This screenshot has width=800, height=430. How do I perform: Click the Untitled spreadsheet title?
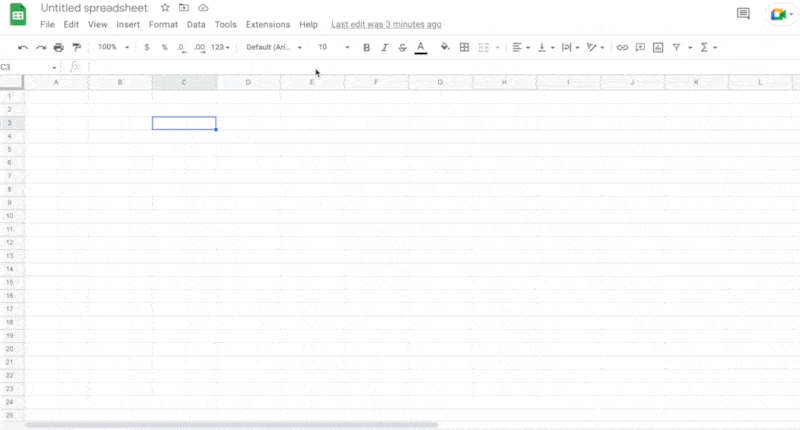pyautogui.click(x=94, y=8)
